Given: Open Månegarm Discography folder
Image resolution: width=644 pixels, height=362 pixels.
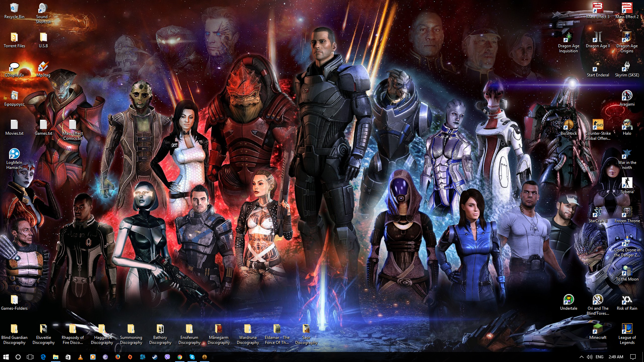Looking at the screenshot, I should tap(218, 334).
